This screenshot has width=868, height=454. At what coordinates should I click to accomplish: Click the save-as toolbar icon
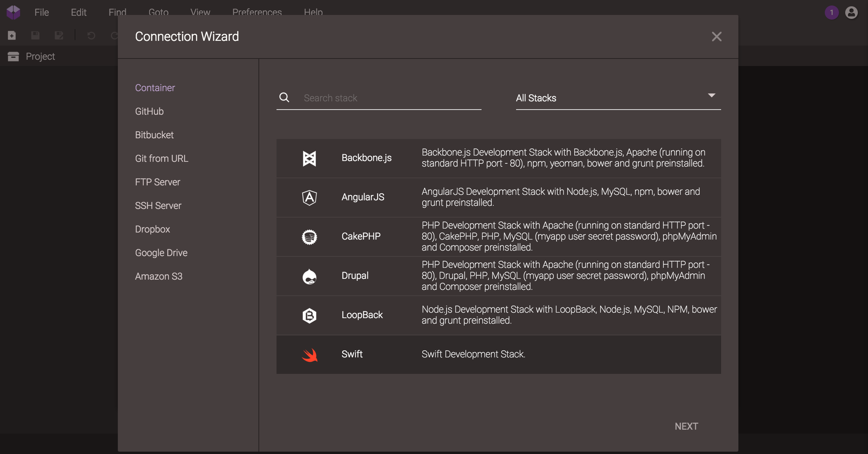59,35
